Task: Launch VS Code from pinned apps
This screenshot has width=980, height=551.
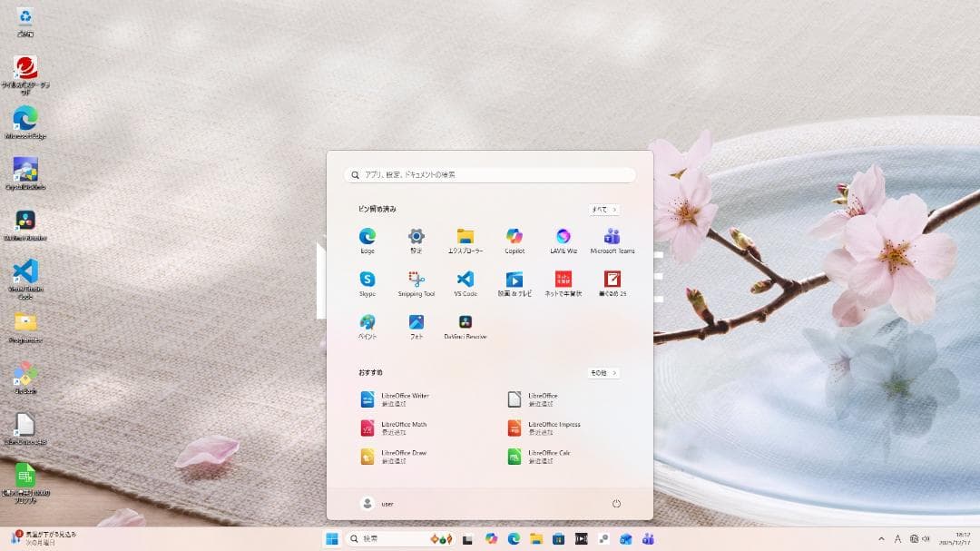Action: (465, 280)
